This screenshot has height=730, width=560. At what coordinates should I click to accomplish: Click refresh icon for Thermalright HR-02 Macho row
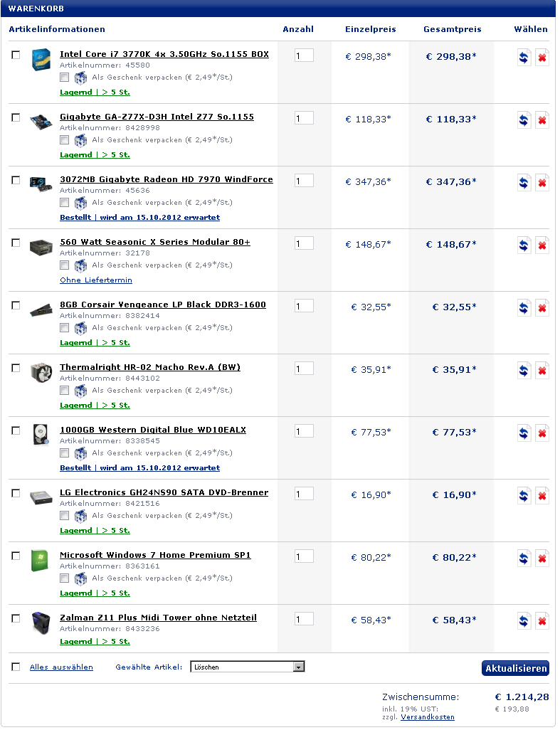click(x=524, y=371)
